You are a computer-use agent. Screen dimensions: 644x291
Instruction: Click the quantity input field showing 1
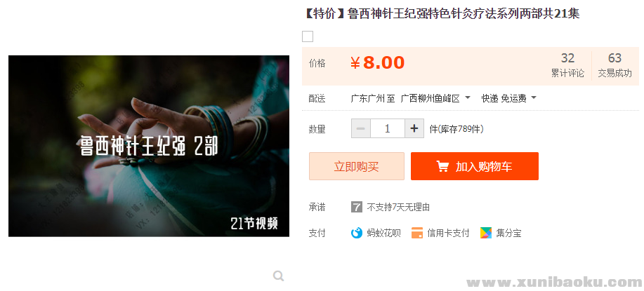(387, 129)
